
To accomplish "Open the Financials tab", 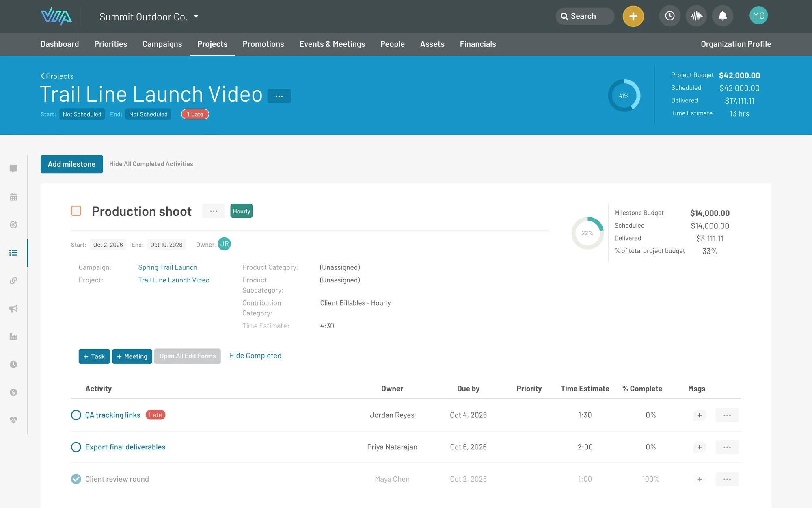I will pyautogui.click(x=478, y=44).
